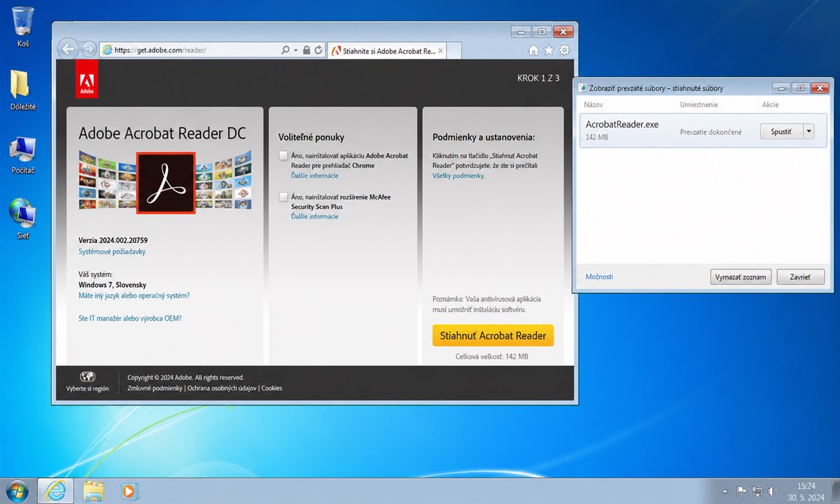
Task: Click the lock security icon in address bar
Action: click(x=307, y=50)
